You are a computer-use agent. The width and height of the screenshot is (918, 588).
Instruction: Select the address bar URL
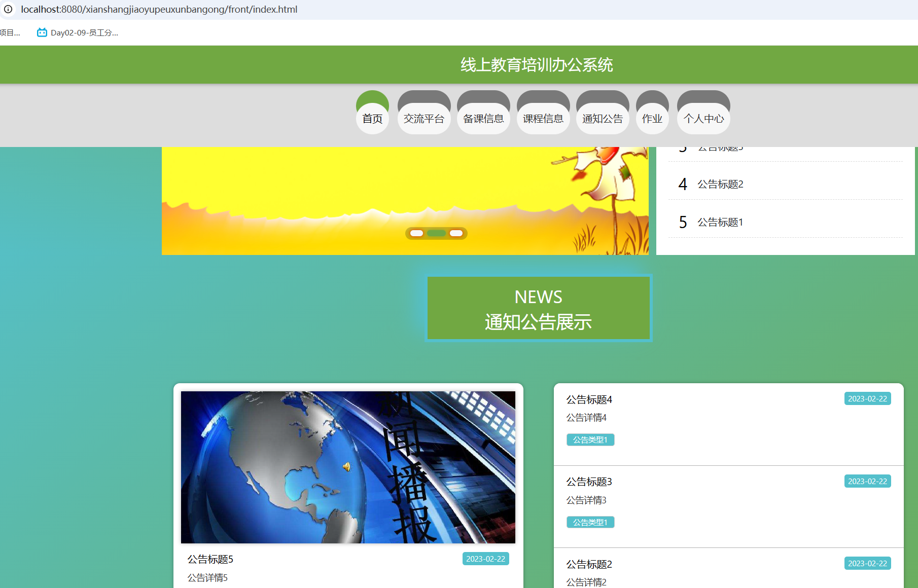(x=159, y=9)
